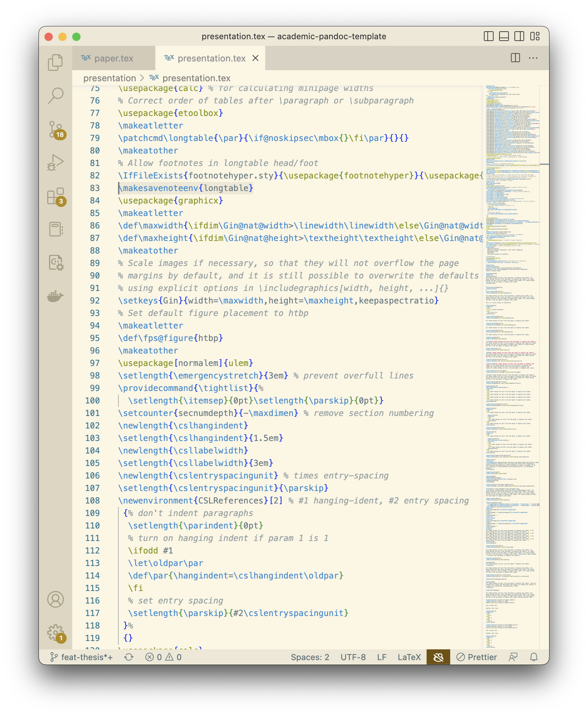Open notifications bell
This screenshot has width=588, height=716.
pos(534,657)
